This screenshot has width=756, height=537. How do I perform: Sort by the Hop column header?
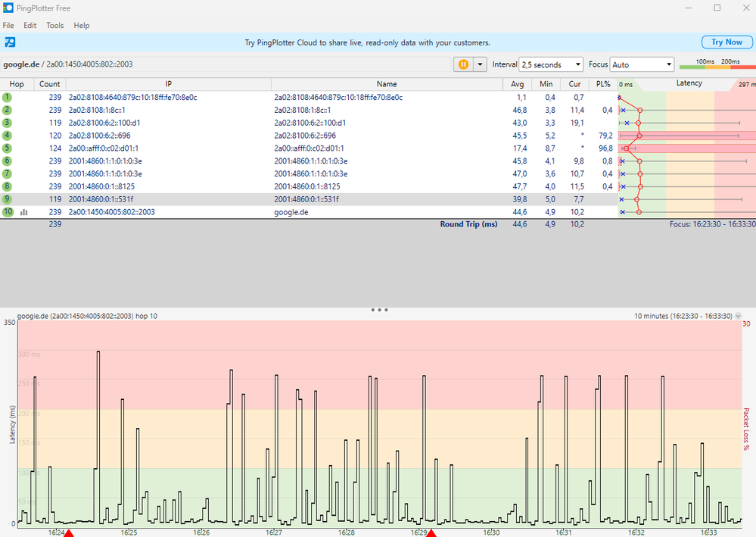click(x=17, y=84)
